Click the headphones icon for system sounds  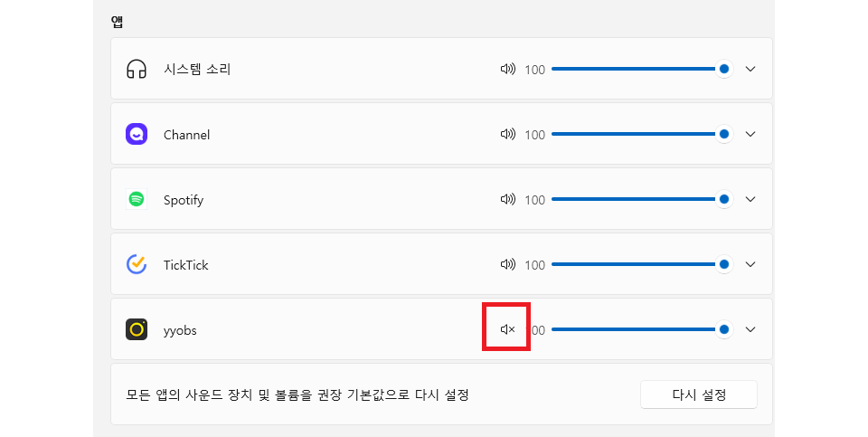coord(137,69)
